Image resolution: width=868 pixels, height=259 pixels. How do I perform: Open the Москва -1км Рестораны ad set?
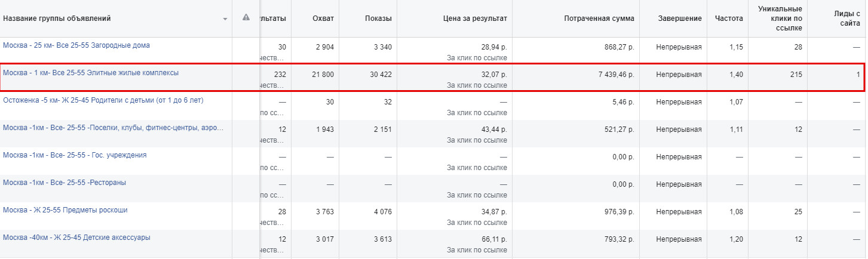click(65, 183)
